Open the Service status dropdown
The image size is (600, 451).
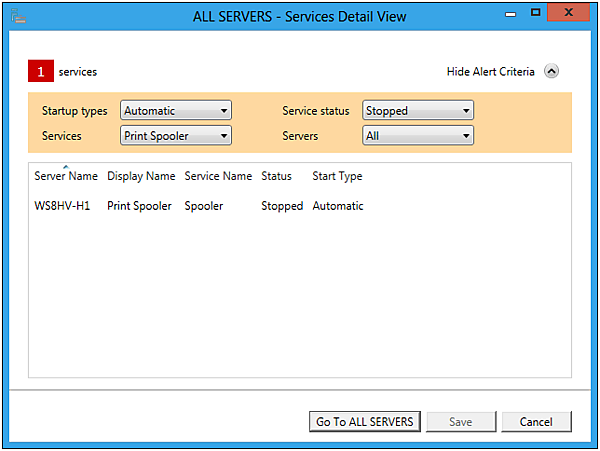[418, 111]
